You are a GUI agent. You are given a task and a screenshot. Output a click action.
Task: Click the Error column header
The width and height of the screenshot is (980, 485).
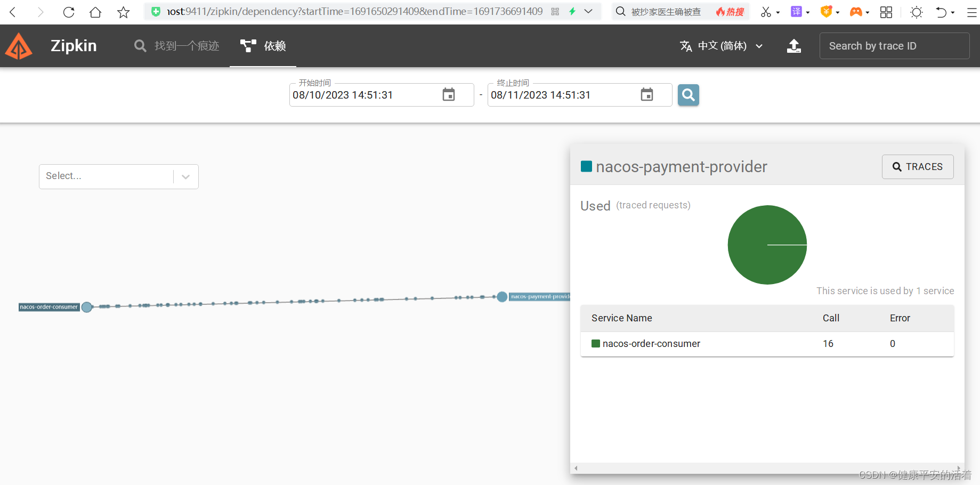tap(900, 318)
